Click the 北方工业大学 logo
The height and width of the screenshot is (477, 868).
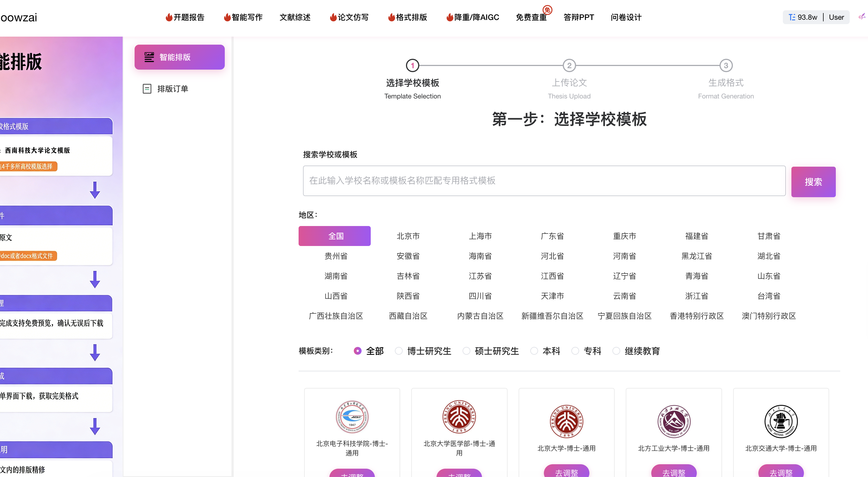pos(674,422)
